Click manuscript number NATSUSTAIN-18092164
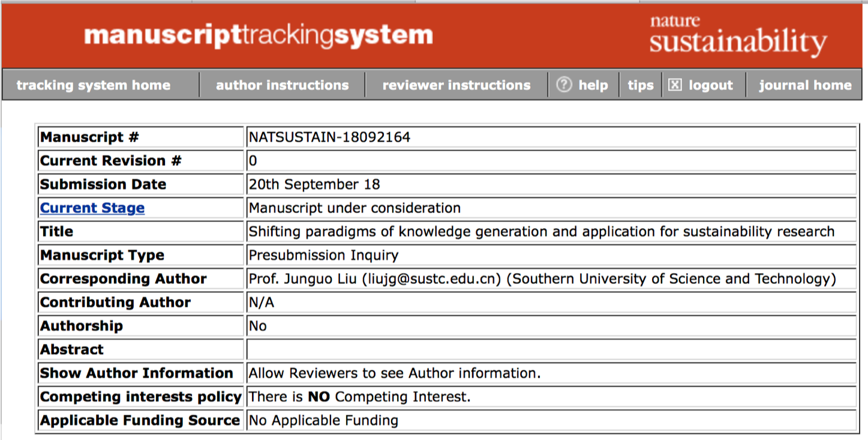Viewport: 868px width, 440px height. click(330, 137)
